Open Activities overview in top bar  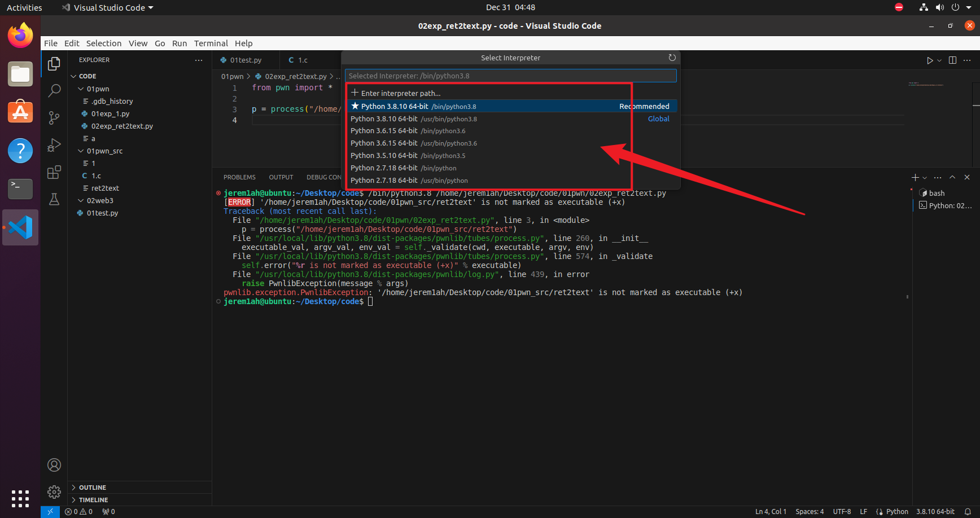pyautogui.click(x=24, y=7)
